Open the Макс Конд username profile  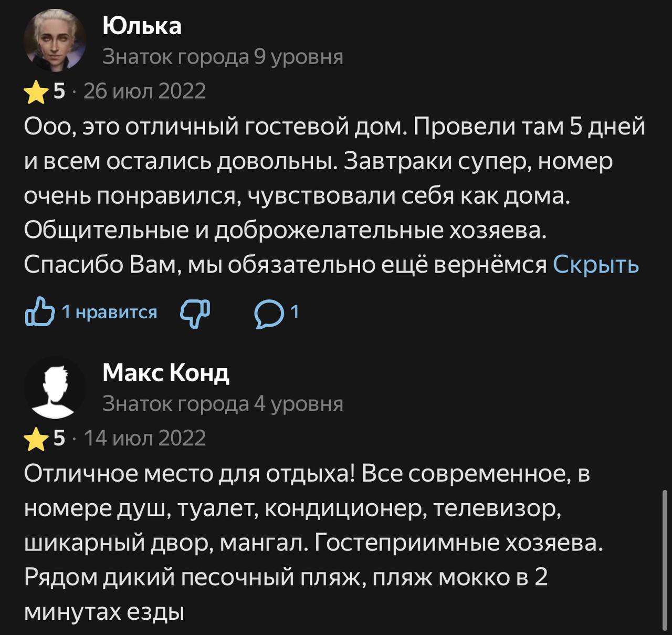point(166,373)
